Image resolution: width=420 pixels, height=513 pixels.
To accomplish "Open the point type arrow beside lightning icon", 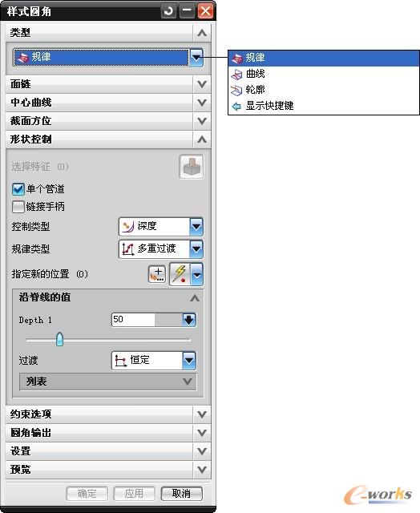I will click(196, 274).
